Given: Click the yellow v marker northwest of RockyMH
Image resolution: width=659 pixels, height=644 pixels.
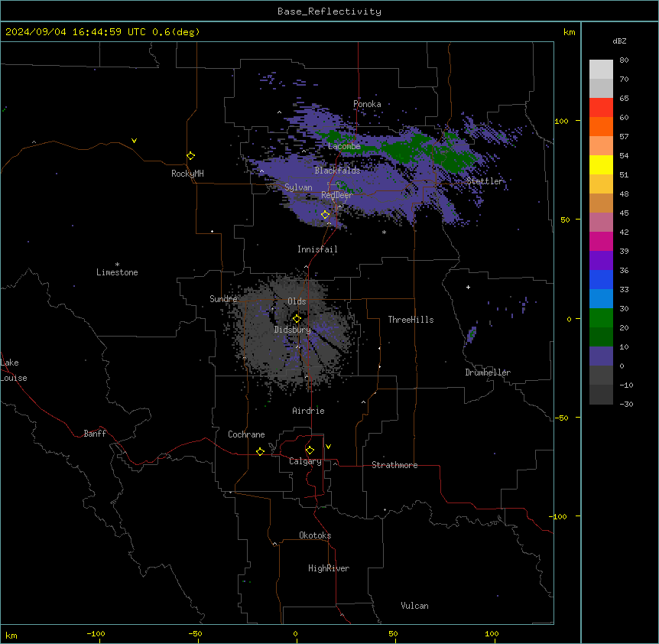Looking at the screenshot, I should 134,141.
